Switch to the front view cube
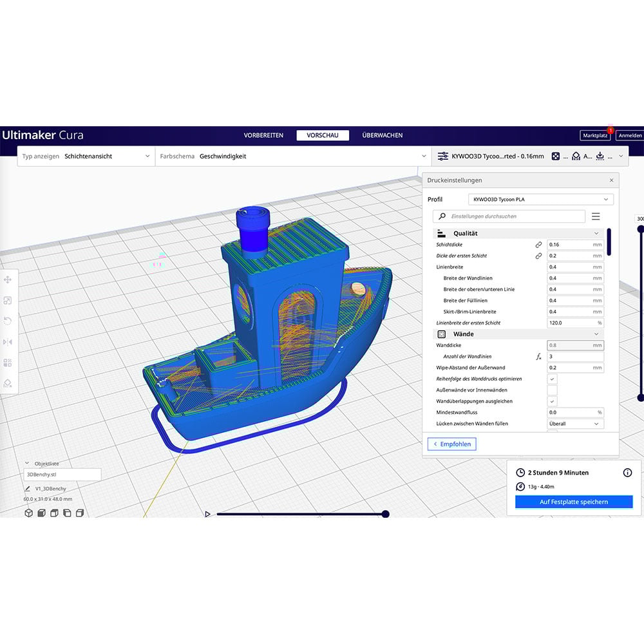Viewport: 644px width, 644px height. pyautogui.click(x=41, y=513)
